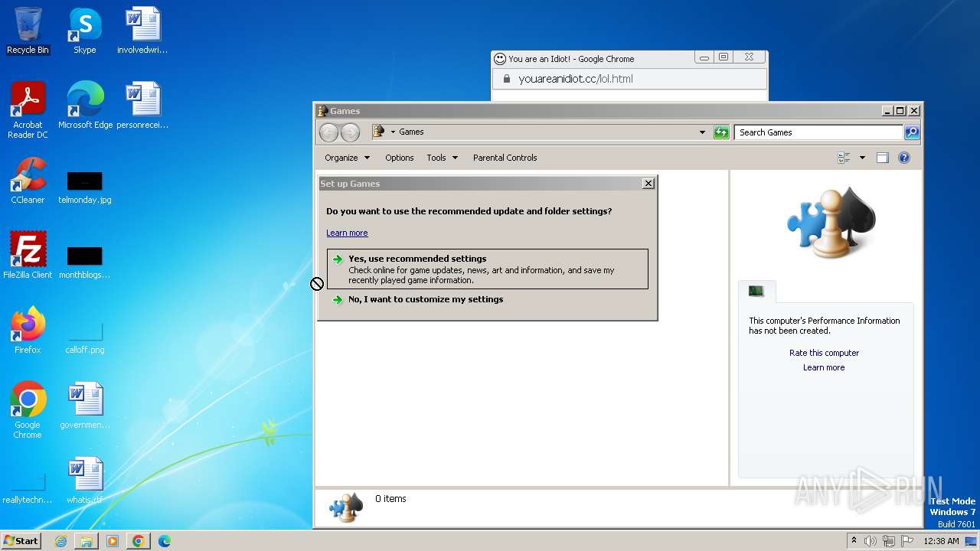
Task: Click the lock icon in Chrome address bar
Action: [505, 79]
